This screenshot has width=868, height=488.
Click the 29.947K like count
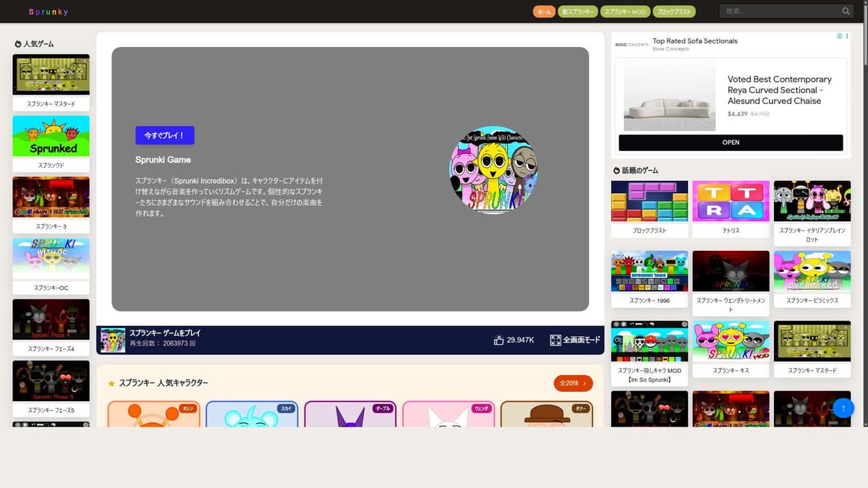[x=521, y=340]
